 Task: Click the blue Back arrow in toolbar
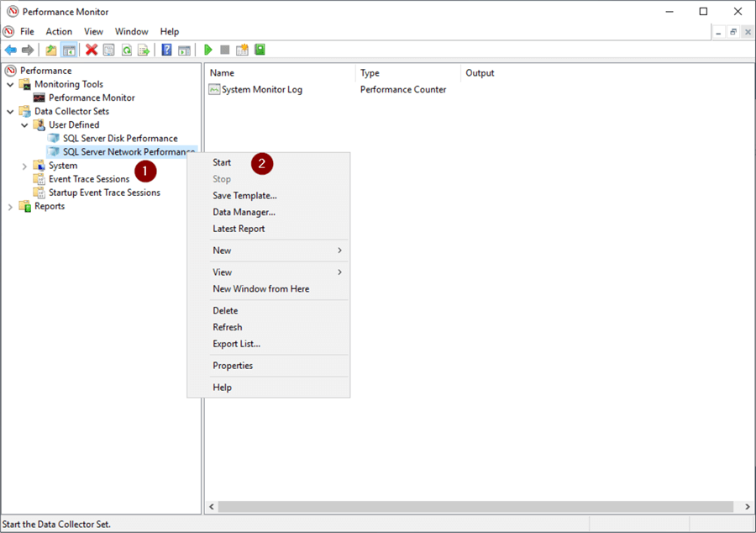point(11,50)
